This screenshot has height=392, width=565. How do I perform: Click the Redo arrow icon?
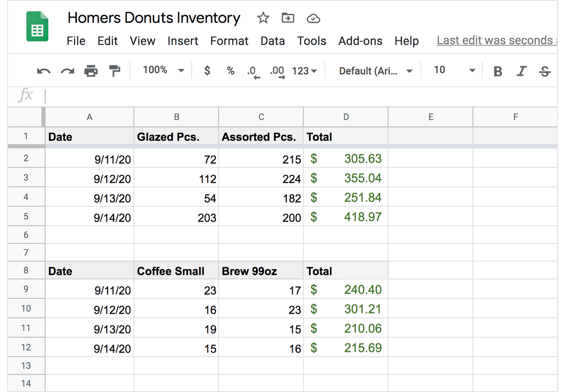(x=68, y=71)
